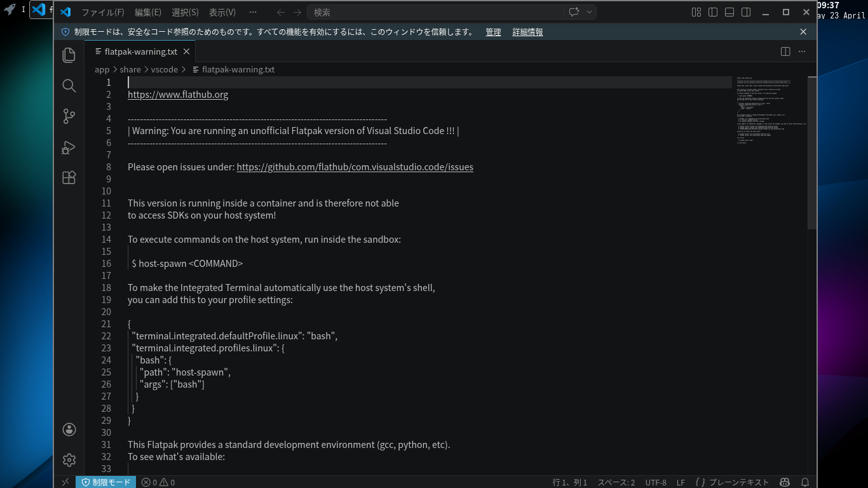Open the Search view in the activity bar
Image resolution: width=868 pixels, height=488 pixels.
coord(69,86)
